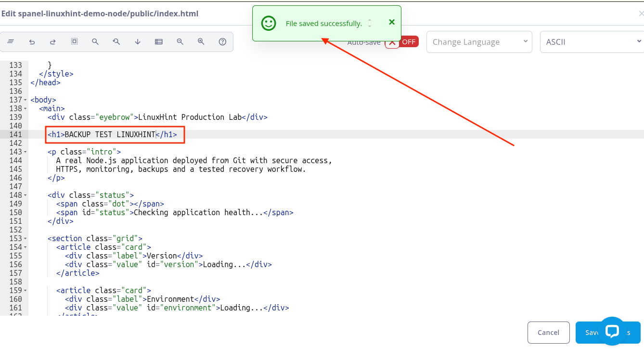Click the closing </p> tag on line 146
644x360 pixels.
tap(56, 178)
